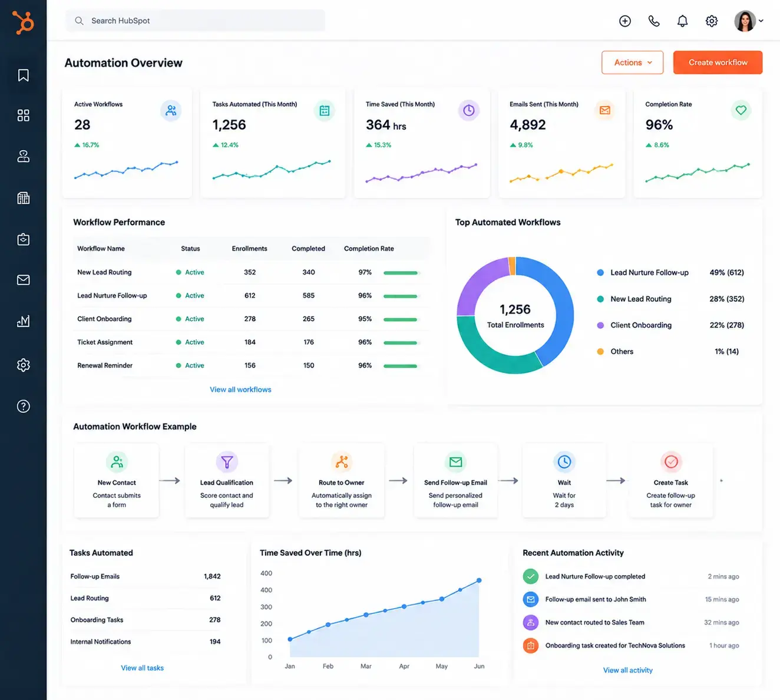Select the Send Follow-up Email icon
This screenshot has height=700, width=780.
(455, 462)
